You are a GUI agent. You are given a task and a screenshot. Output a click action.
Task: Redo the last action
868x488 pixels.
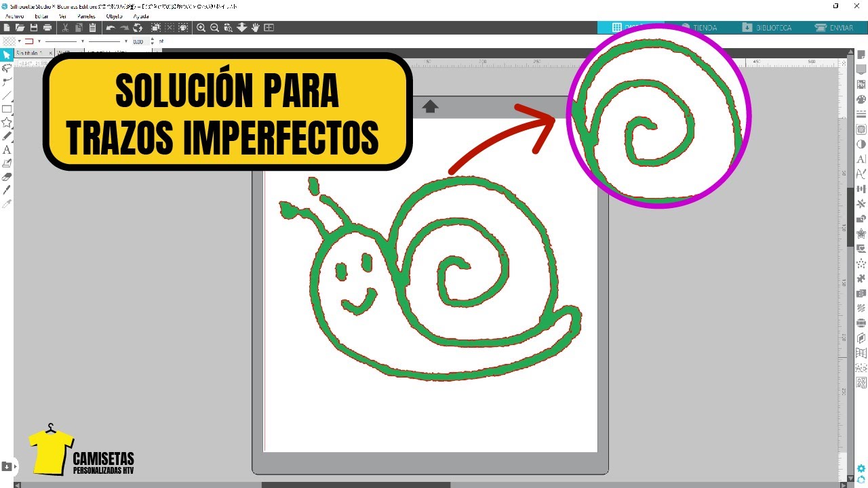(x=124, y=28)
